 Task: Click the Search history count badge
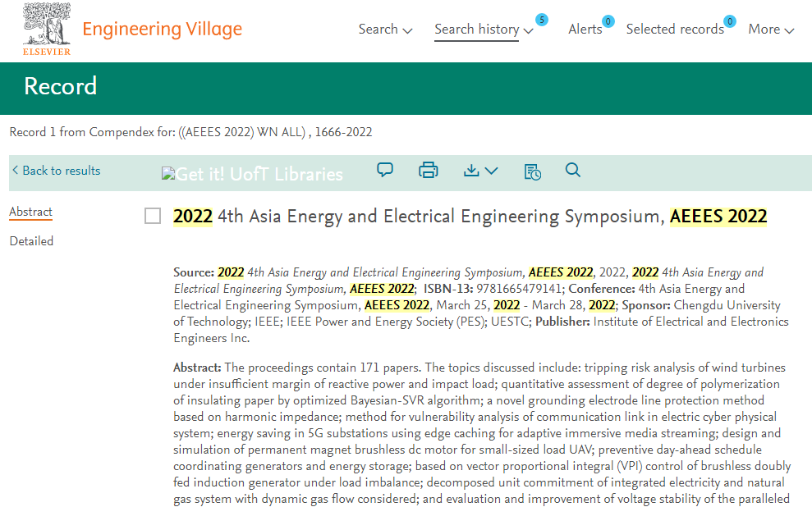[542, 20]
